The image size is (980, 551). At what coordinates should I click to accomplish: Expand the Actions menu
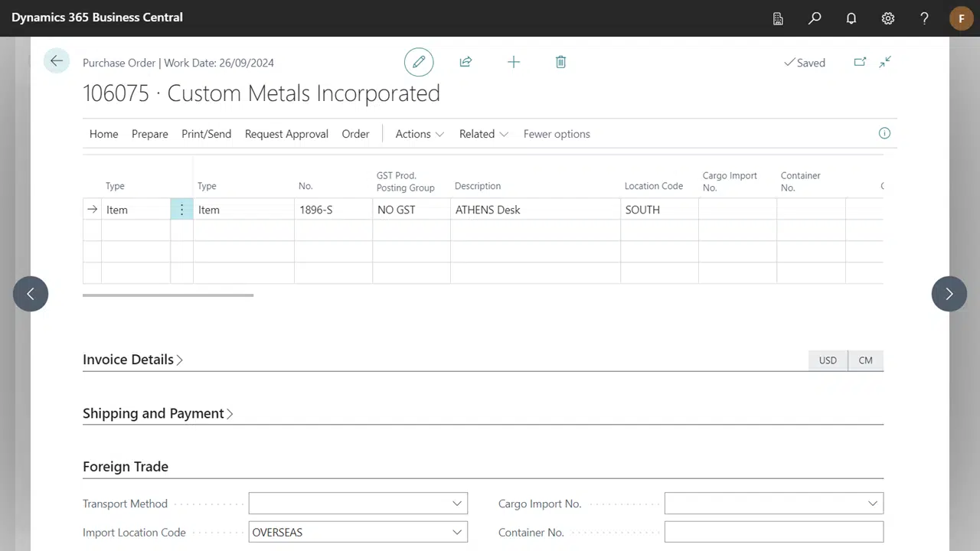[x=419, y=134]
